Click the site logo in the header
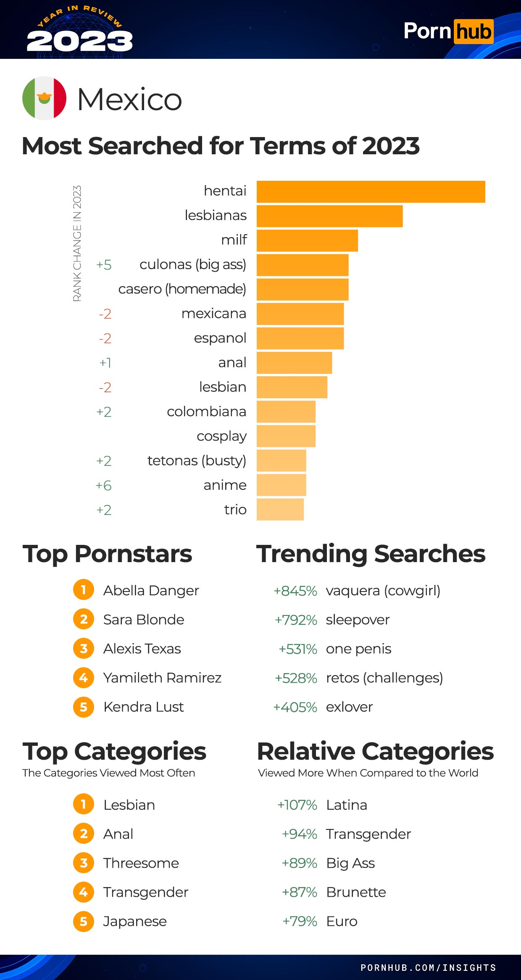 click(x=448, y=31)
